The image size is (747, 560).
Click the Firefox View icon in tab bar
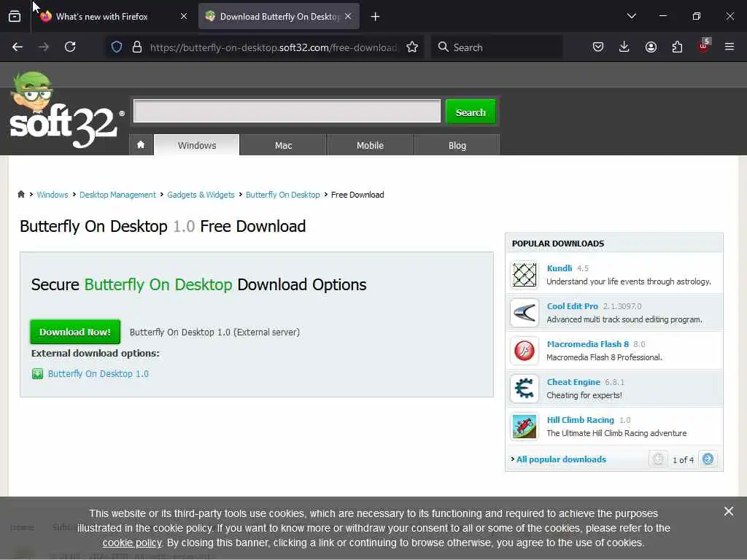pyautogui.click(x=15, y=17)
